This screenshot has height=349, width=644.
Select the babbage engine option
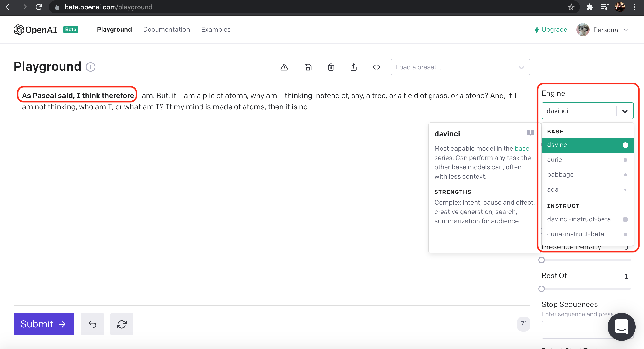[x=587, y=174]
